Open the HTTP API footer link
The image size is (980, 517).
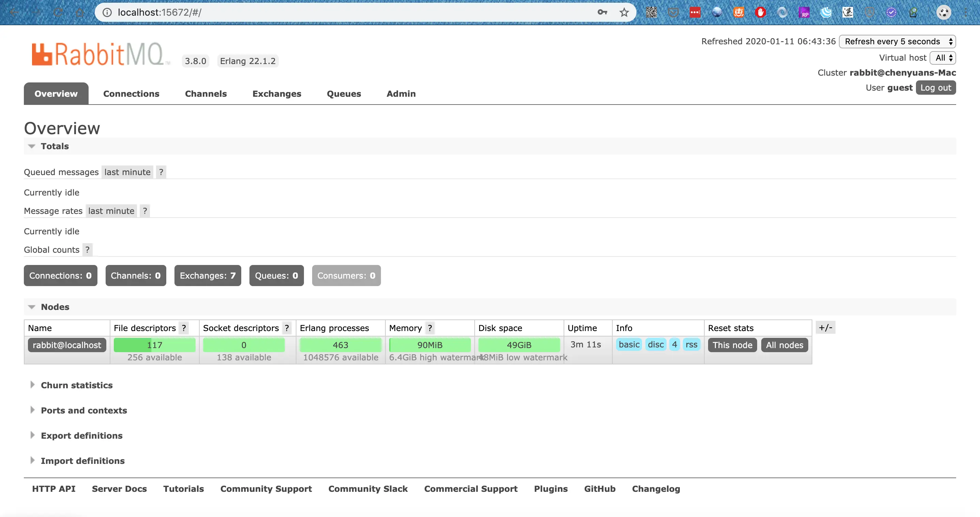pyautogui.click(x=53, y=489)
